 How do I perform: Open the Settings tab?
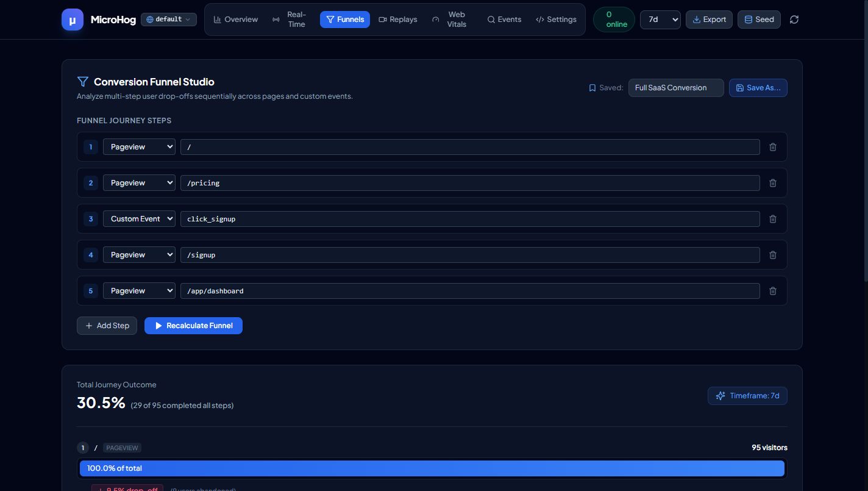pyautogui.click(x=556, y=20)
